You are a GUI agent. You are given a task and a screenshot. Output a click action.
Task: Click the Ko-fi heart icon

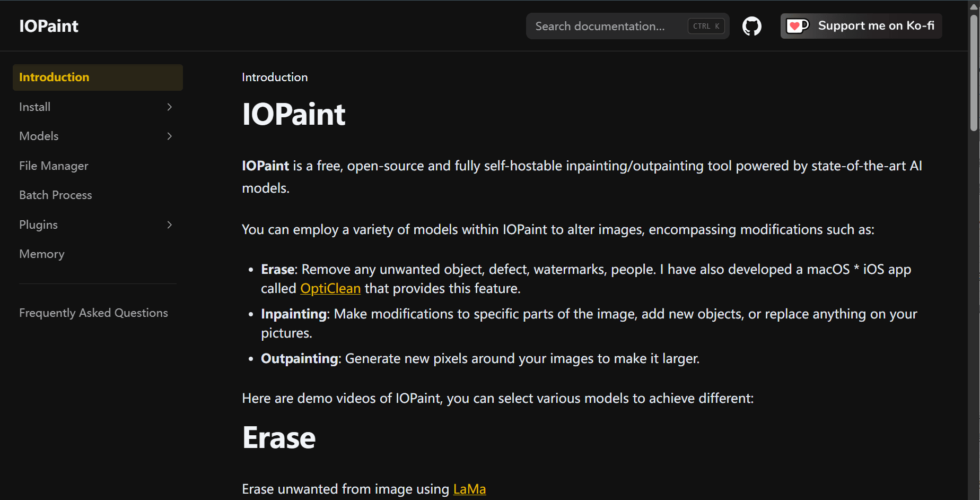click(798, 25)
